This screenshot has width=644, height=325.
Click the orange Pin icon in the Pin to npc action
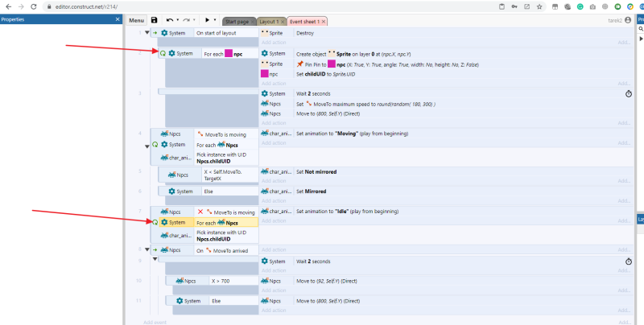pyautogui.click(x=299, y=64)
